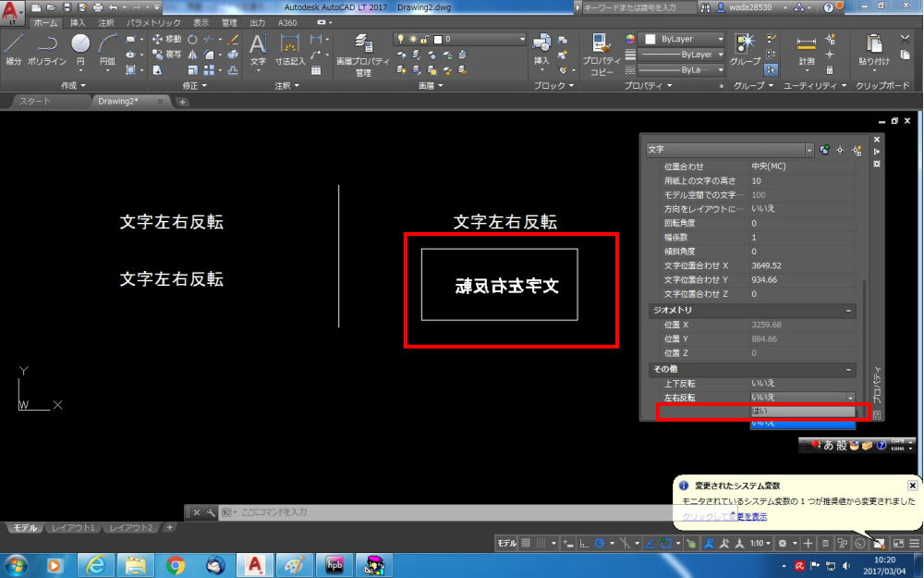Toggle ortho mode in status bar
Viewport: 924px width, 578px height.
pyautogui.click(x=584, y=543)
